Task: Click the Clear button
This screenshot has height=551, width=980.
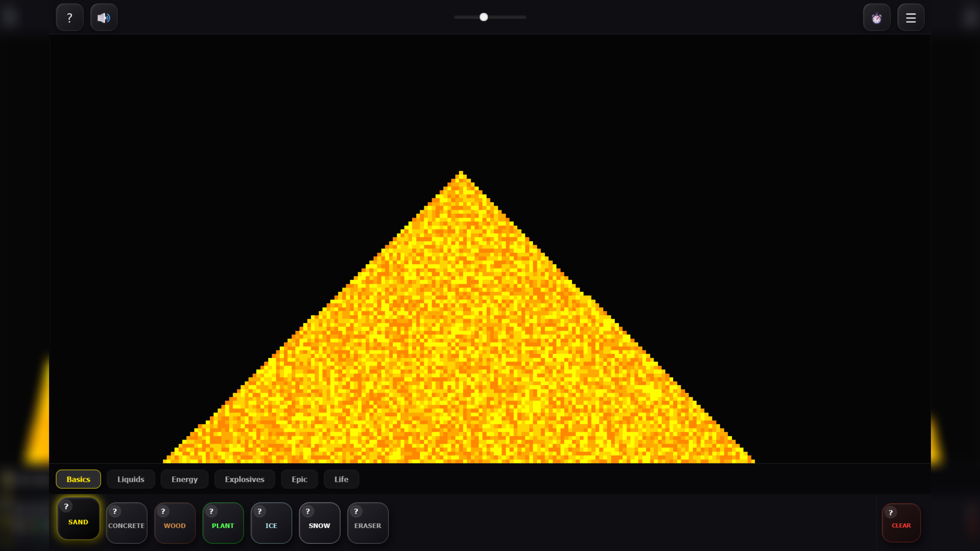Action: 901,525
